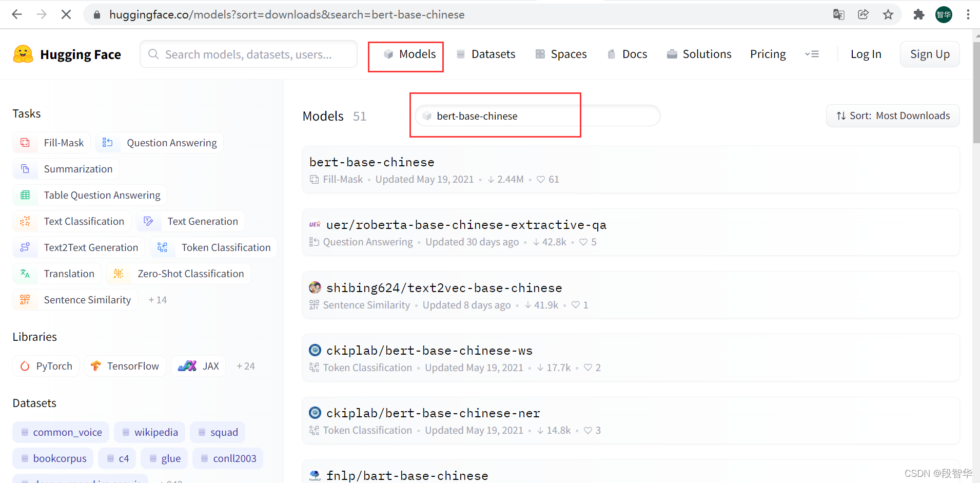Screen dimensions: 980x483
Task: Filter by Translation task
Action: click(57, 274)
